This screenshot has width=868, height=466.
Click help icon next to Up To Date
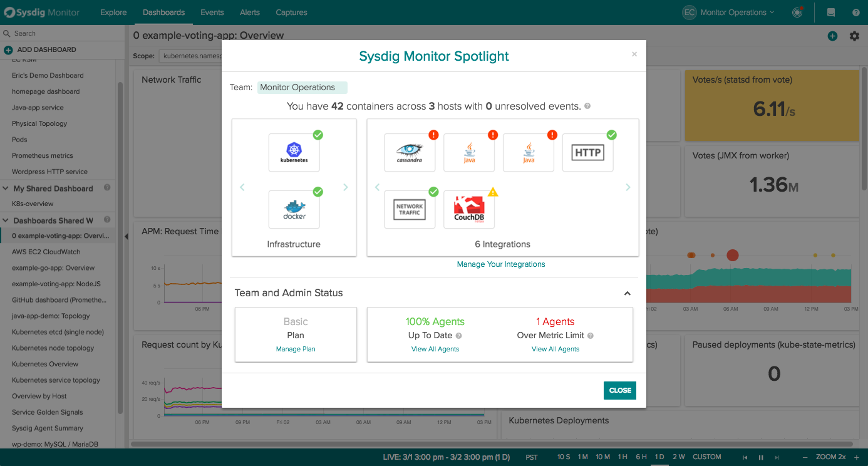(458, 336)
